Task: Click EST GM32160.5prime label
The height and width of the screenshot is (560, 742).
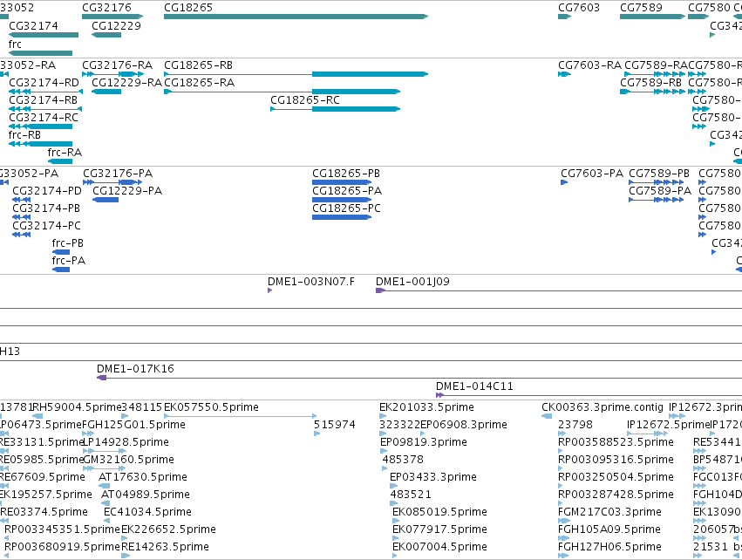Action: tap(128, 460)
